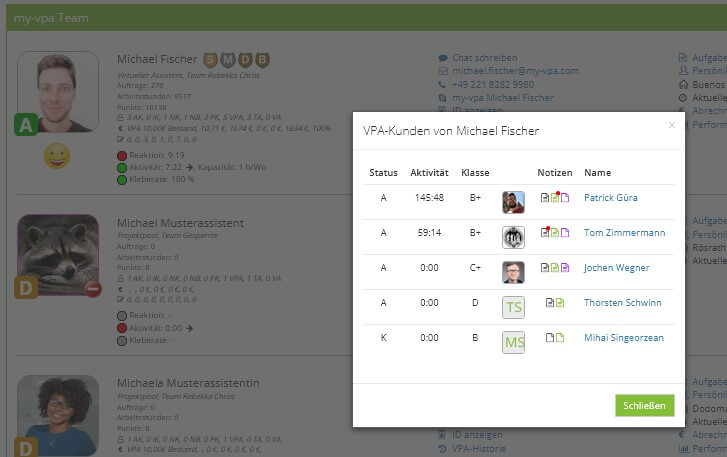Click the green Schließen button
This screenshot has height=457, width=727.
644,406
